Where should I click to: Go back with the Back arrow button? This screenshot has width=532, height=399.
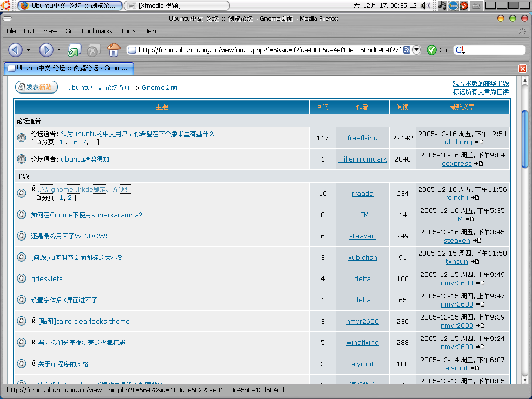click(15, 50)
